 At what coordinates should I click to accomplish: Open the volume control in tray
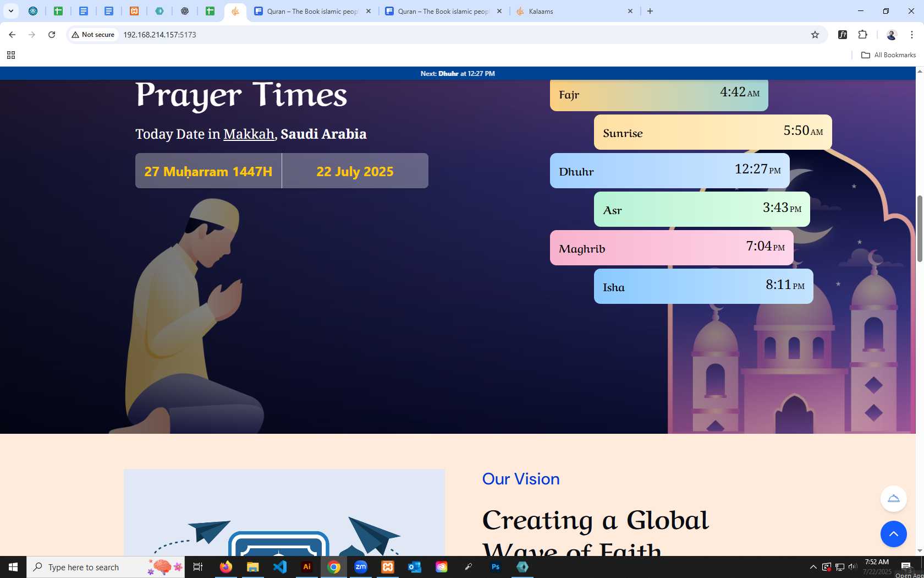[853, 566]
